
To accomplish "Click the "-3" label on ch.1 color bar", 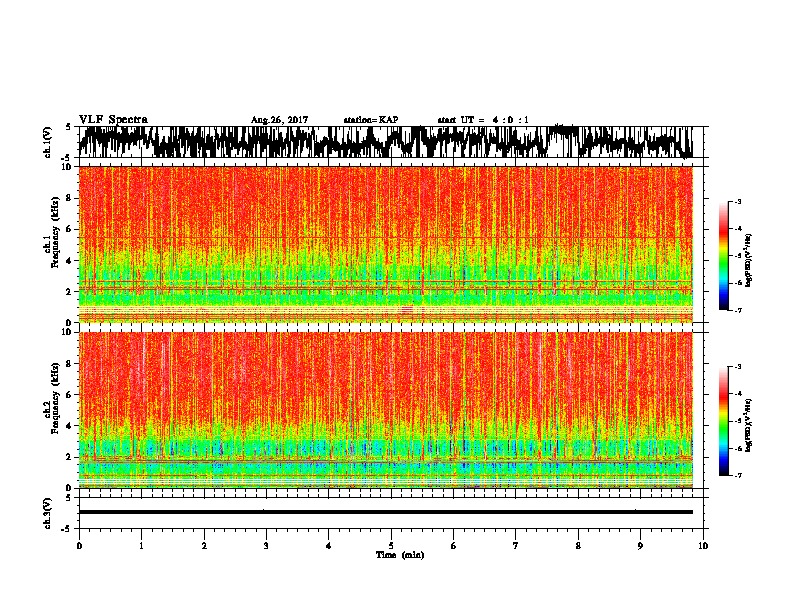I will [738, 201].
